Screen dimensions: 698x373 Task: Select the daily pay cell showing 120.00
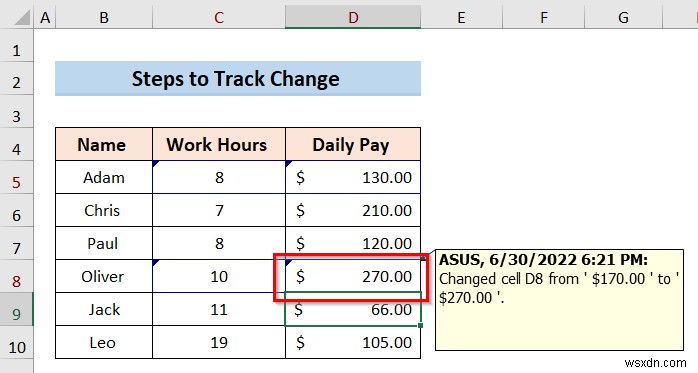point(353,243)
